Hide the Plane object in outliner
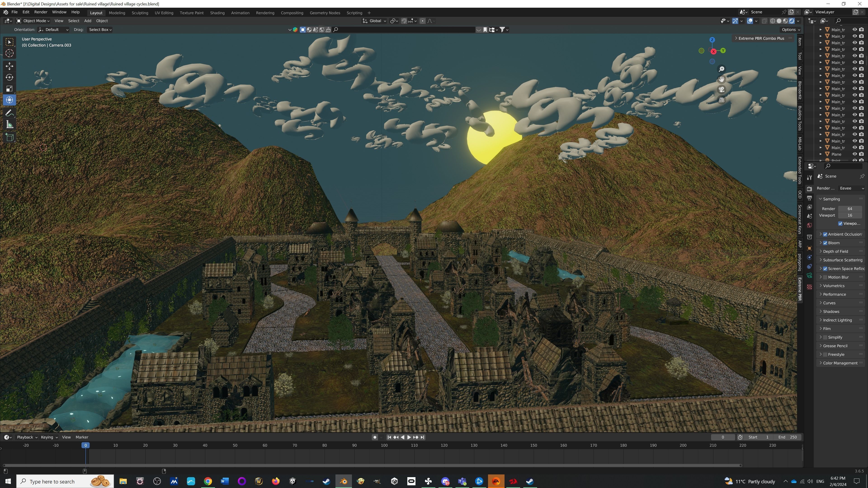This screenshot has width=868, height=488. point(855,154)
